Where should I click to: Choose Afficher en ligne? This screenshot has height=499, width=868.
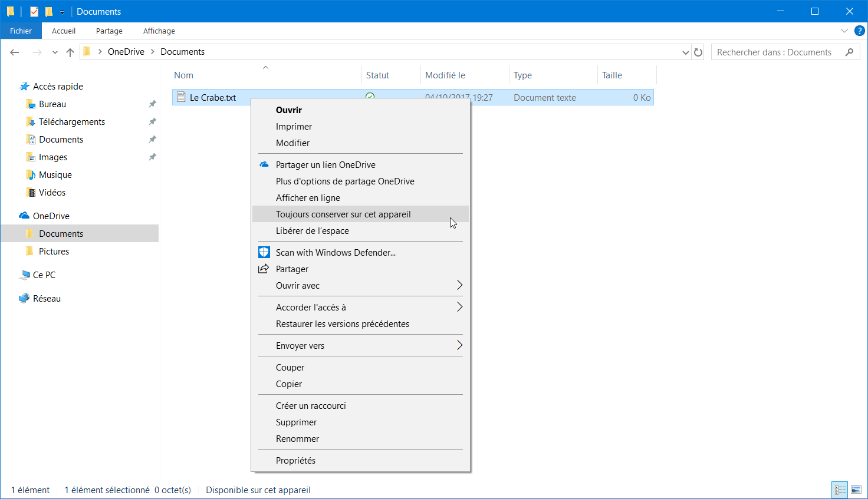pos(360,198)
